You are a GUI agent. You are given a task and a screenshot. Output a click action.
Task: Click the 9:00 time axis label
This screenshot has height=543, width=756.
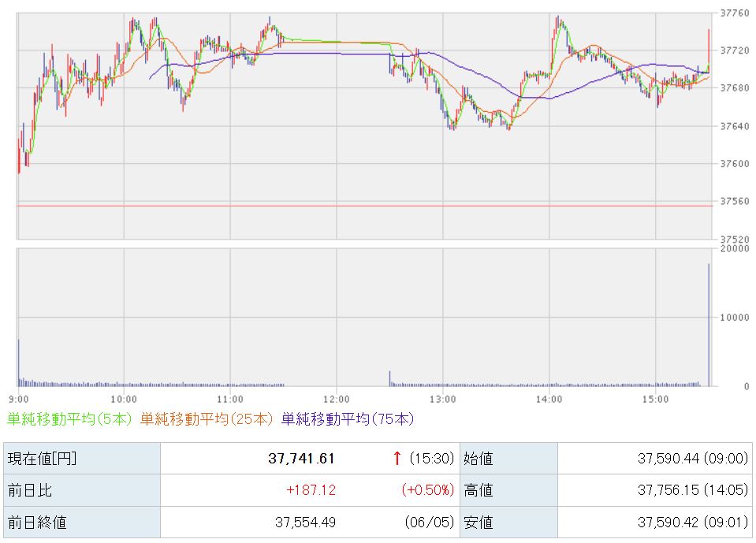click(19, 399)
